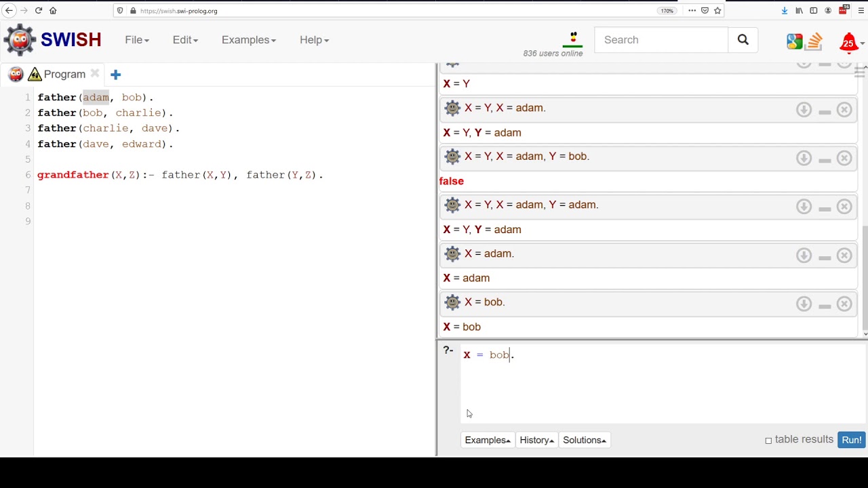Close query X = Y, X = adam.
Screen dimensions: 868x488
(844, 109)
